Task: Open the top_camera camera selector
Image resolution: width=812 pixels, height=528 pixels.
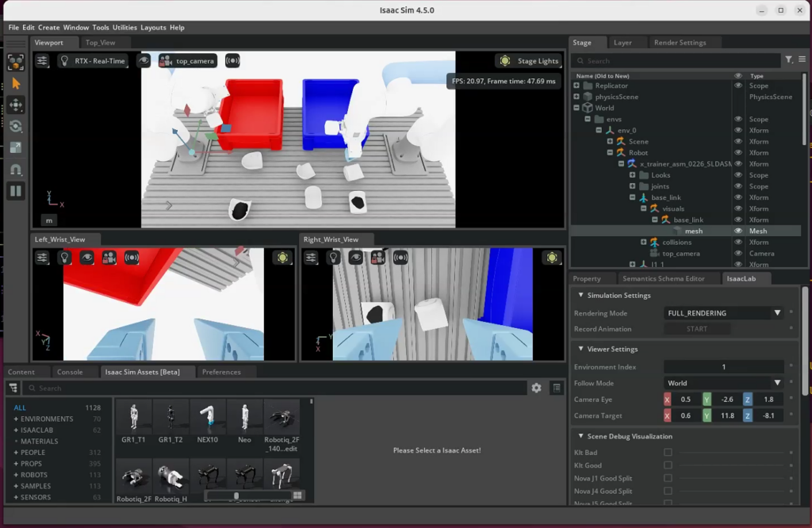Action: (187, 61)
